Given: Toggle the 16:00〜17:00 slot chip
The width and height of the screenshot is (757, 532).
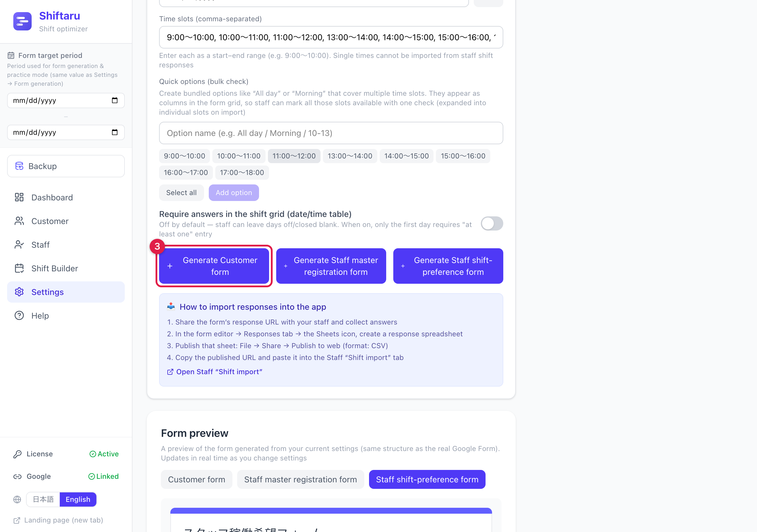Looking at the screenshot, I should (x=186, y=173).
